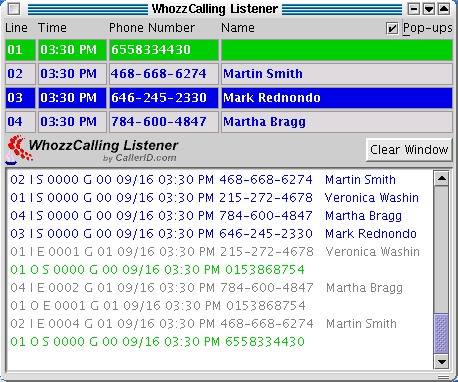Open the window menu box in title bar
Image resolution: width=458 pixels, height=382 pixels.
14,9
